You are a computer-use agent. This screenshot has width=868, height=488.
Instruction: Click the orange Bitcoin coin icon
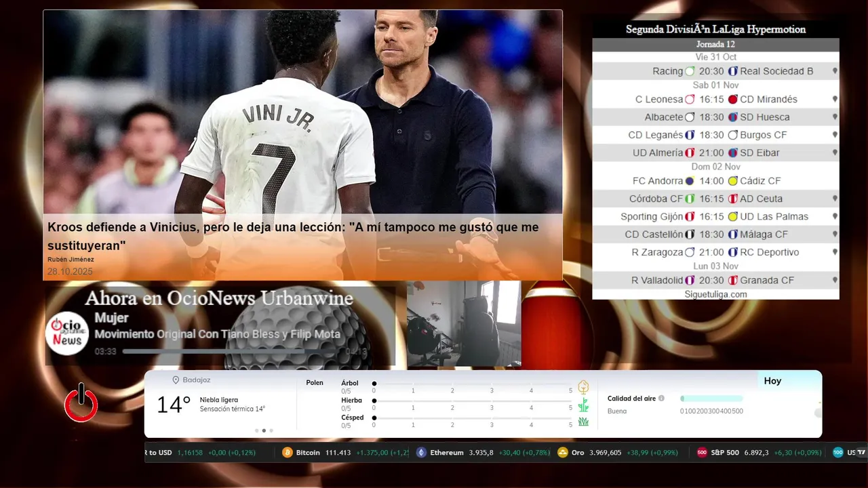point(288,453)
